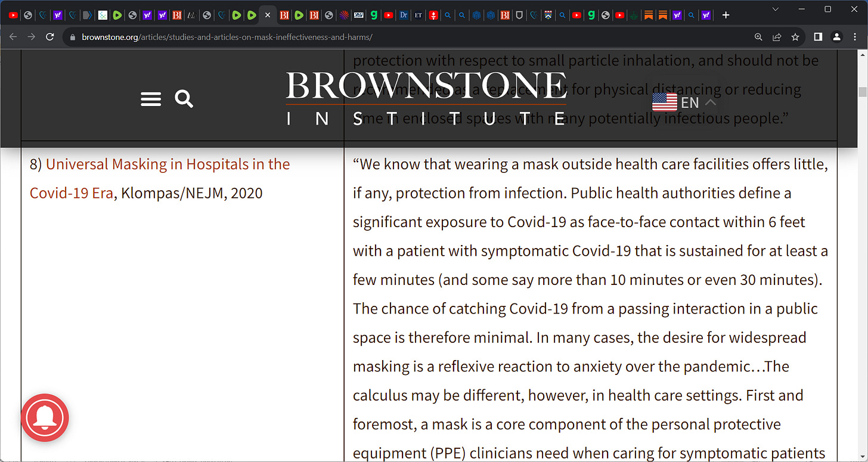868x462 pixels.
Task: Switch to the tab with the green tree favicon
Action: [634, 15]
